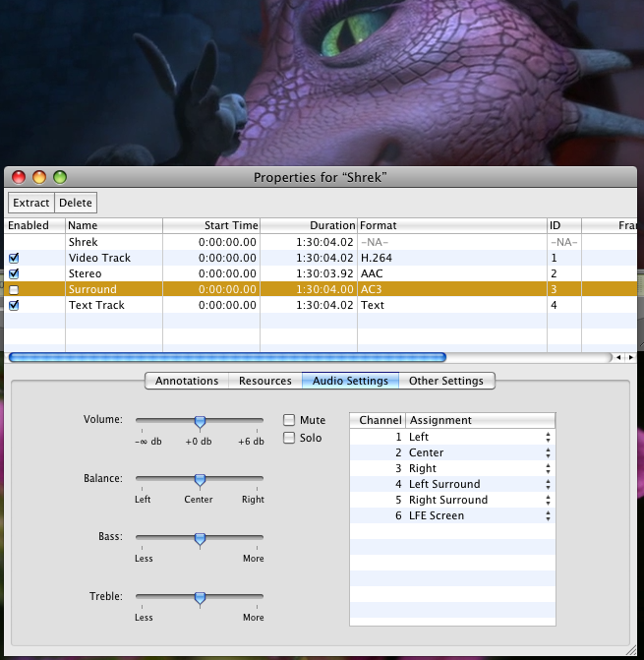Select the Shrek movie row
The width and height of the screenshot is (644, 660).
(x=321, y=242)
